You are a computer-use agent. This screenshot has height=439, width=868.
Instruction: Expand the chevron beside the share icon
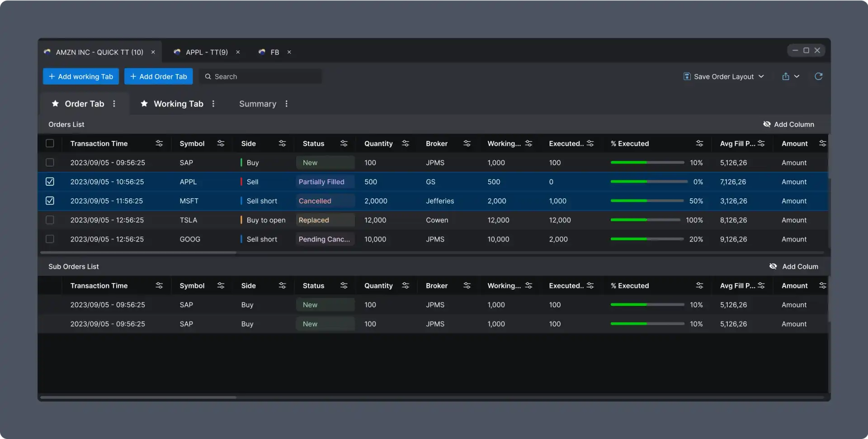tap(797, 76)
